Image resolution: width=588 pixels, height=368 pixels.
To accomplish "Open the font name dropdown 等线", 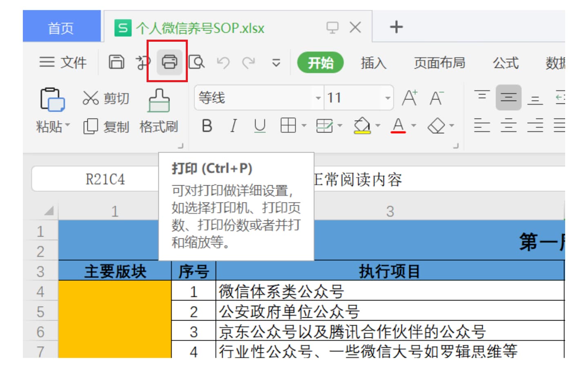I will (318, 98).
